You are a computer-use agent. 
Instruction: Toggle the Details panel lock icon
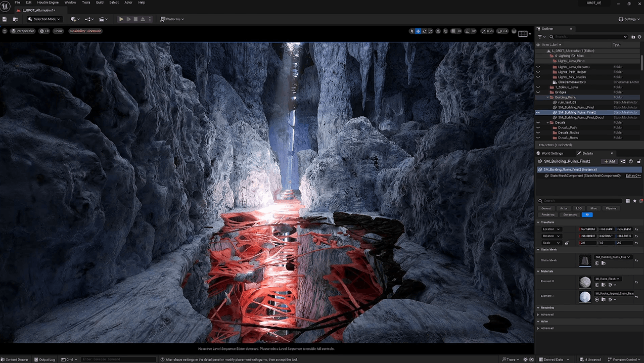pos(639,161)
